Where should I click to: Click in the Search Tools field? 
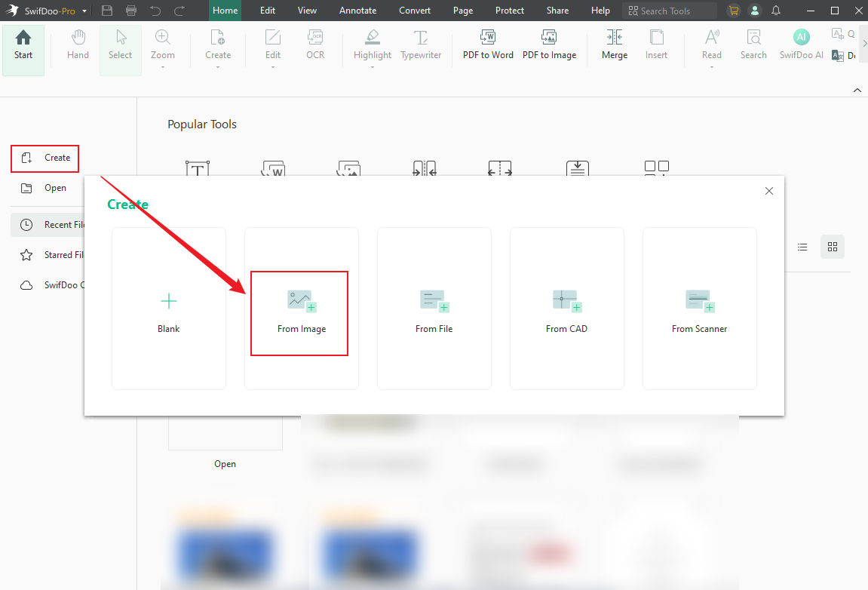[x=670, y=10]
